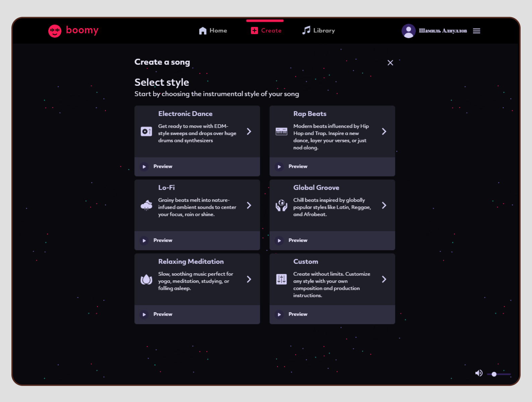This screenshot has width=532, height=402.
Task: Open Global Groove with its chevron
Action: 384,205
